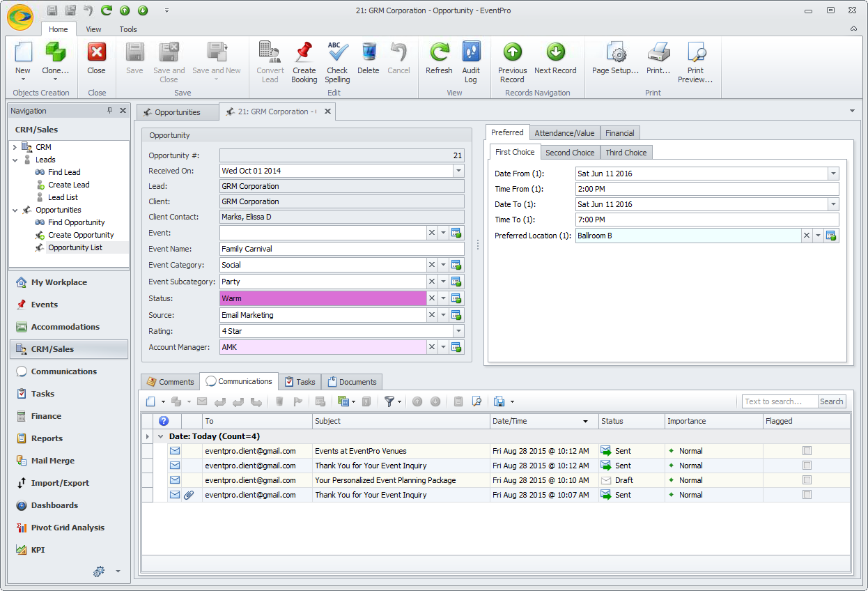Switch to the Comments tab
This screenshot has height=591, width=868.
point(170,382)
